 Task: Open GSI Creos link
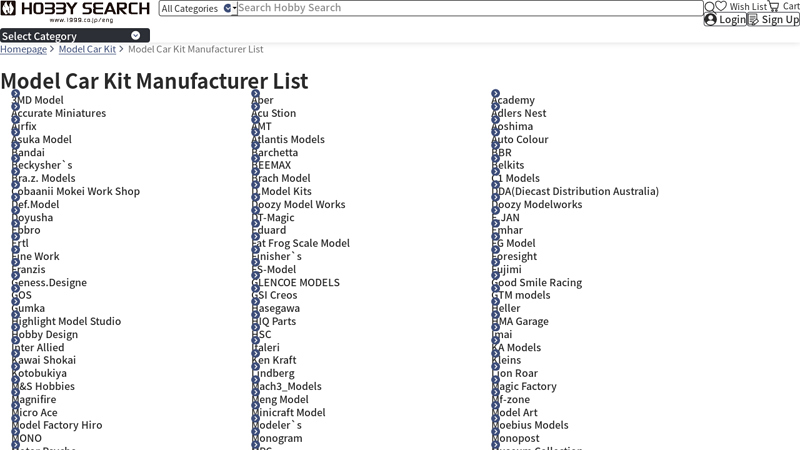click(274, 295)
